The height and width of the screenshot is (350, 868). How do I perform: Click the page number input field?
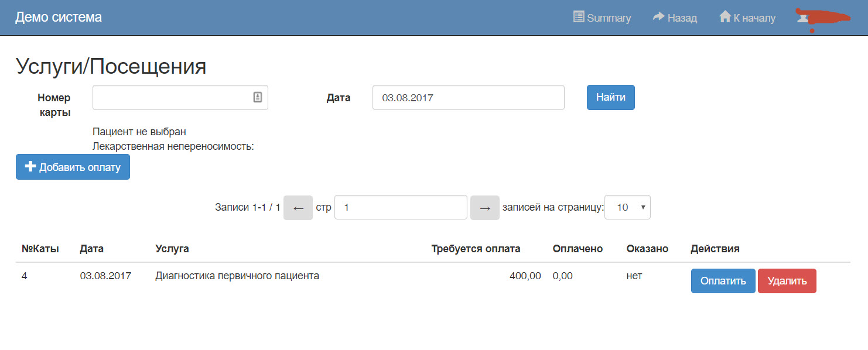click(400, 207)
